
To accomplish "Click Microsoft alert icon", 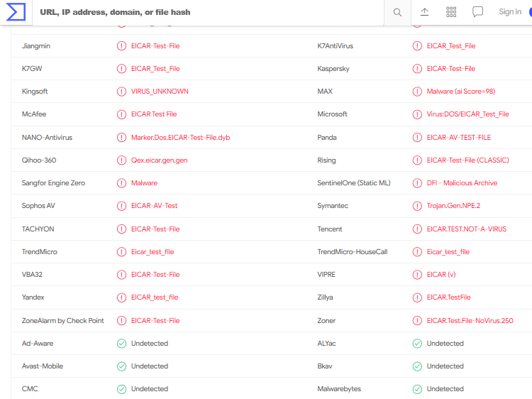I will pyautogui.click(x=417, y=114).
